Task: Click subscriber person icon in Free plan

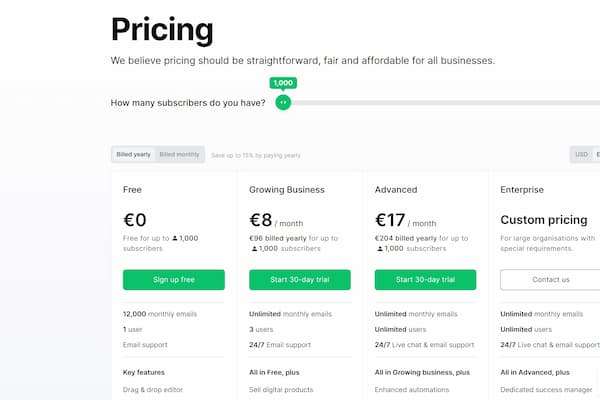Action: tap(175, 239)
